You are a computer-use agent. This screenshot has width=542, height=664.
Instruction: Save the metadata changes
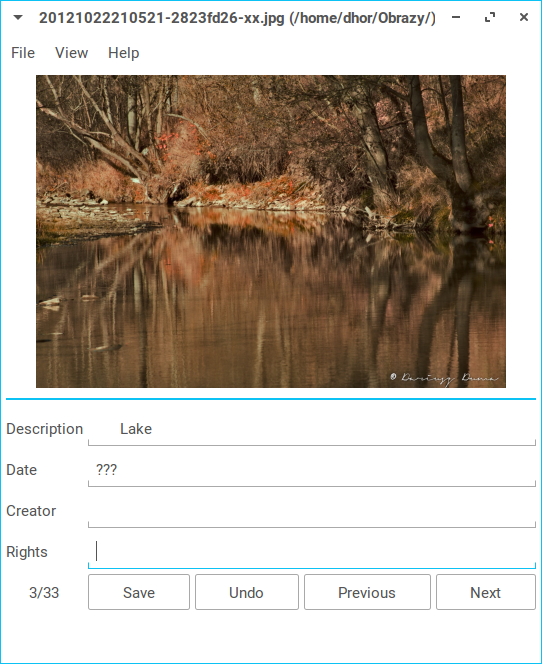pyautogui.click(x=139, y=592)
